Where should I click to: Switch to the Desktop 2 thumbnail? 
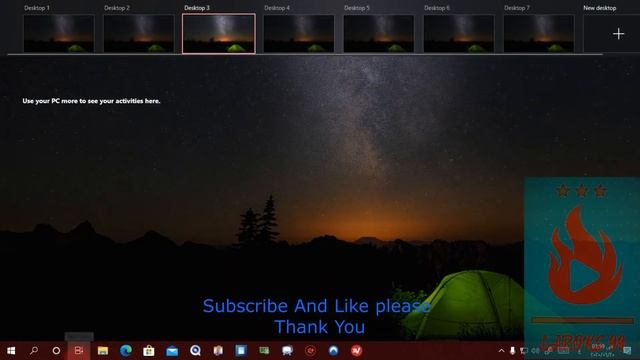139,33
